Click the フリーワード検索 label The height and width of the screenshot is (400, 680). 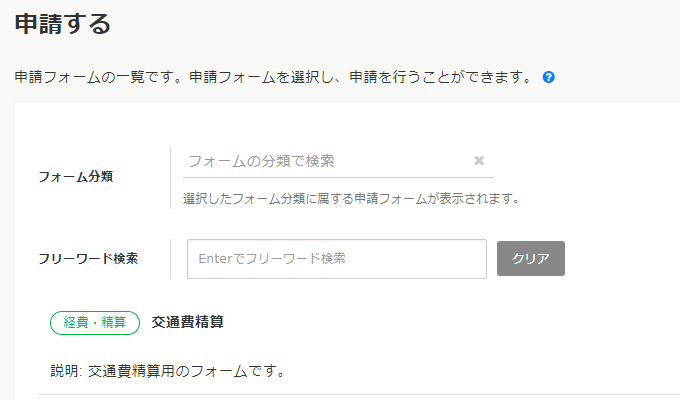[88, 258]
